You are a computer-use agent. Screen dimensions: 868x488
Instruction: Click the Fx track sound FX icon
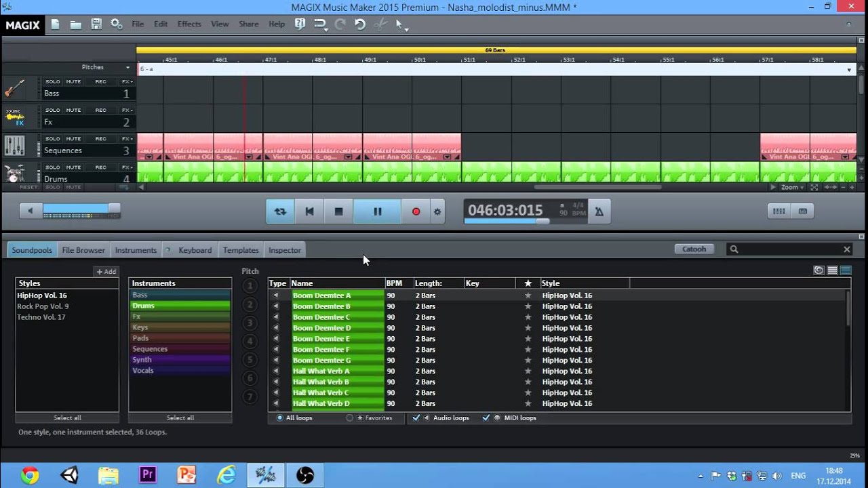pyautogui.click(x=14, y=117)
